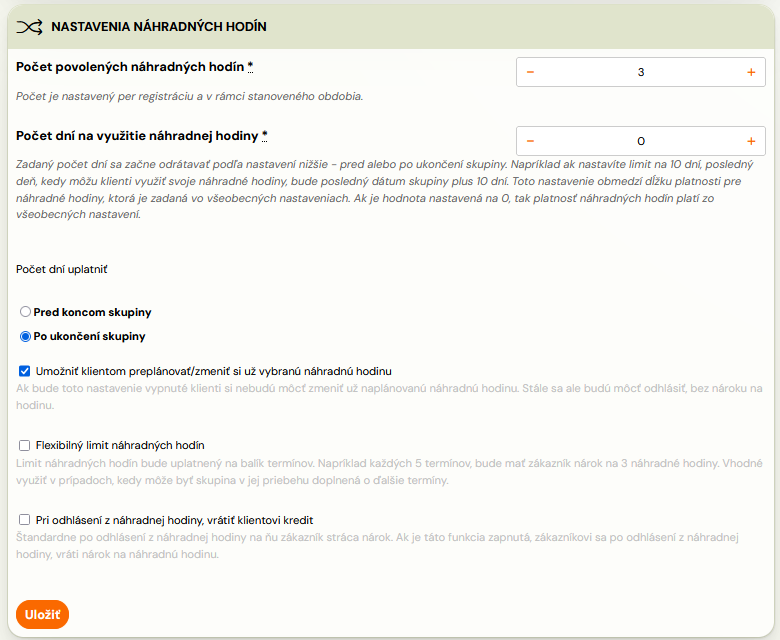Enable Flexibilný limit náhradných hodín checkbox

point(24,445)
